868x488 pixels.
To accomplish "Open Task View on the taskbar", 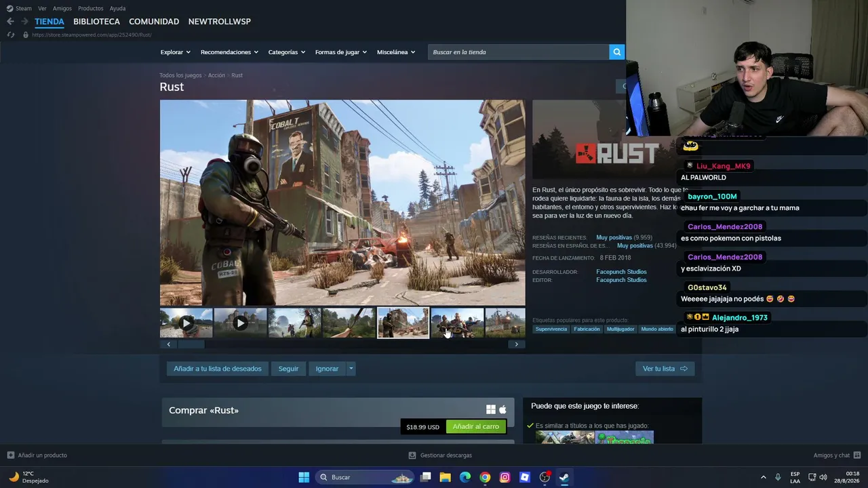I will [x=426, y=477].
